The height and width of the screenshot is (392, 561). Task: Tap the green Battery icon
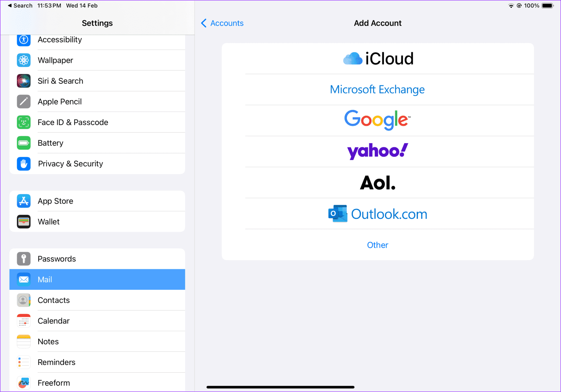24,143
